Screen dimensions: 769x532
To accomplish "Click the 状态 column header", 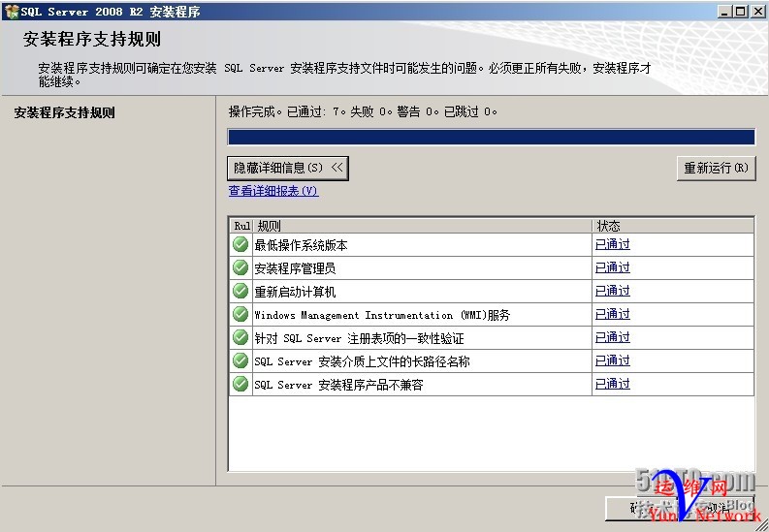I will pyautogui.click(x=673, y=226).
